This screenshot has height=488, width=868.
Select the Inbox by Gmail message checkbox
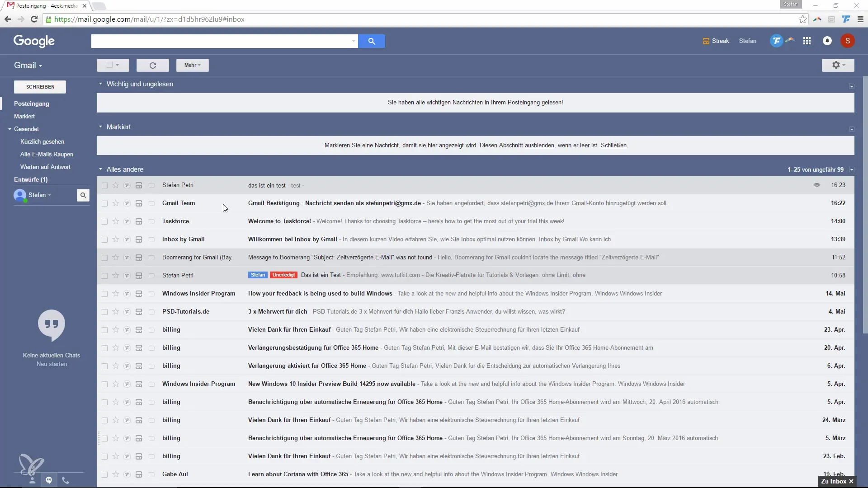[x=104, y=239]
